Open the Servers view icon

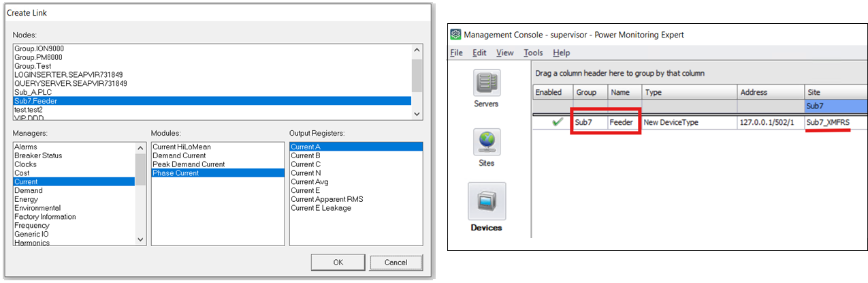(487, 83)
